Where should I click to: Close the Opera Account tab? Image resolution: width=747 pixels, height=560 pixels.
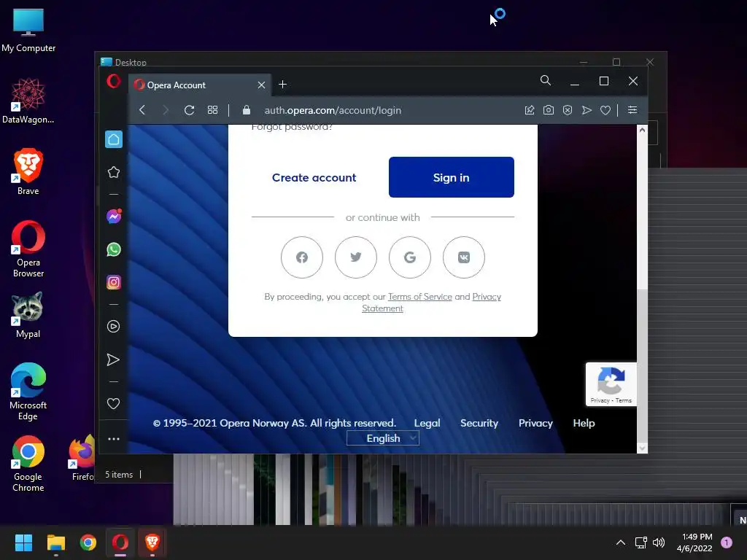coord(261,85)
